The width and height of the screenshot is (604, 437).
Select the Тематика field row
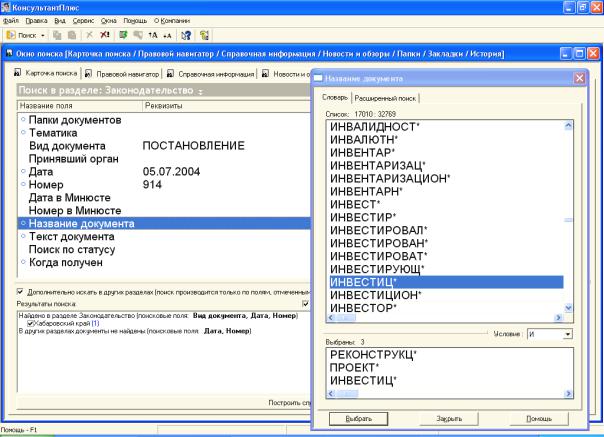coord(164,133)
